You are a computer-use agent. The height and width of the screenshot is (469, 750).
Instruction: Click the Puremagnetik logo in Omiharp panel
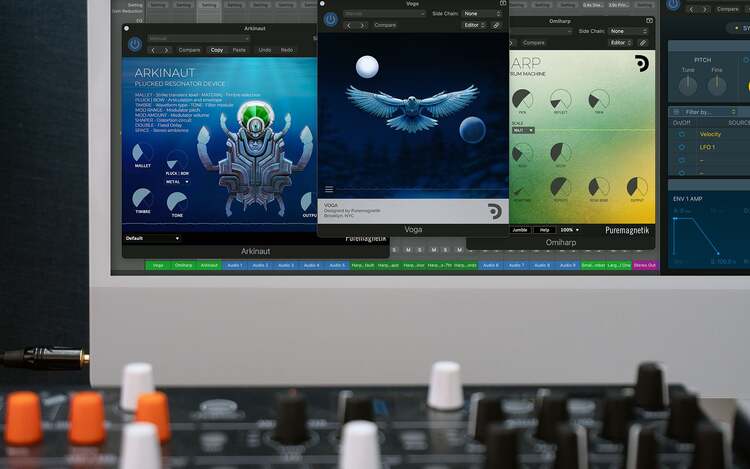[x=641, y=63]
